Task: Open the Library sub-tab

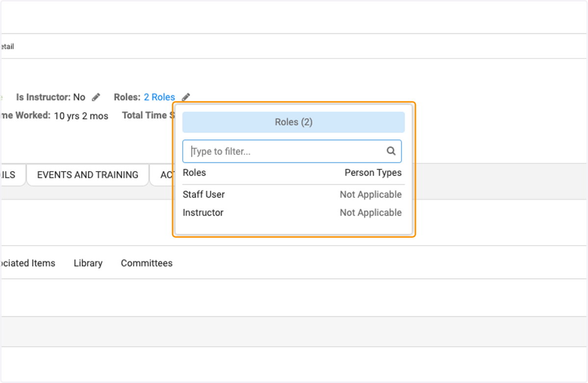Action: tap(88, 263)
